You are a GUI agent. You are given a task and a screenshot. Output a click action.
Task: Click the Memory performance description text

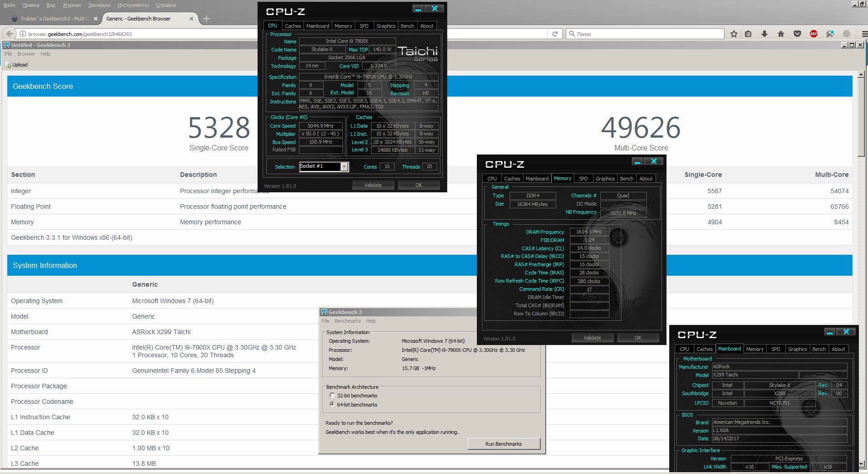211,222
